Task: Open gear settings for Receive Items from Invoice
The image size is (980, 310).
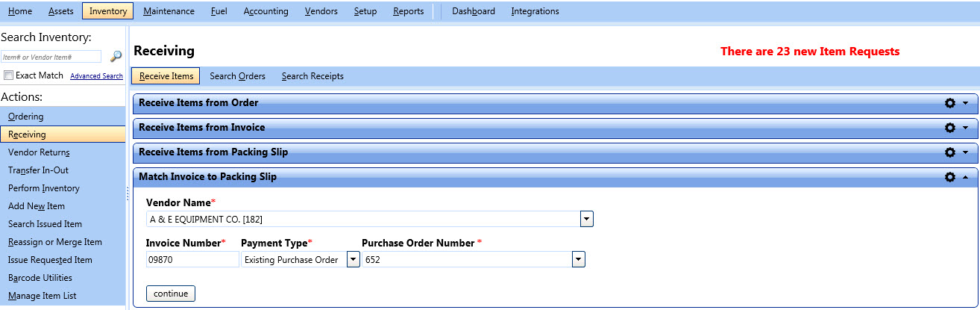Action: pyautogui.click(x=950, y=128)
